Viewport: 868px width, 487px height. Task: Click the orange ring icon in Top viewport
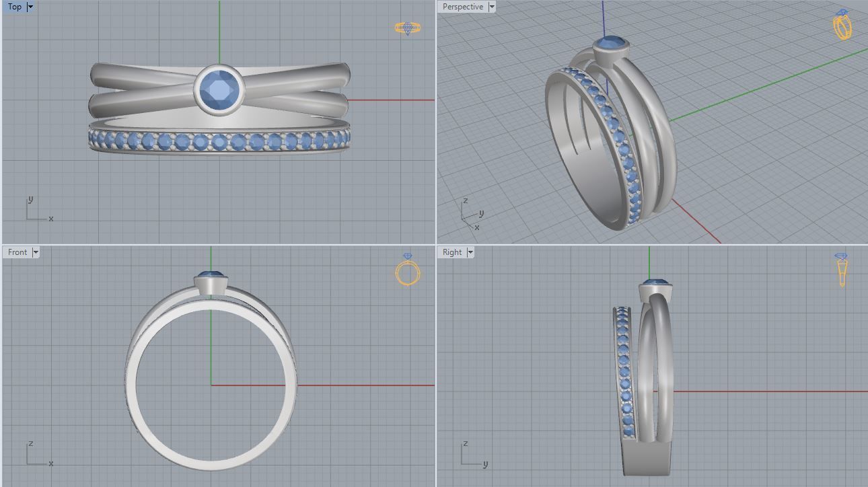(x=408, y=28)
